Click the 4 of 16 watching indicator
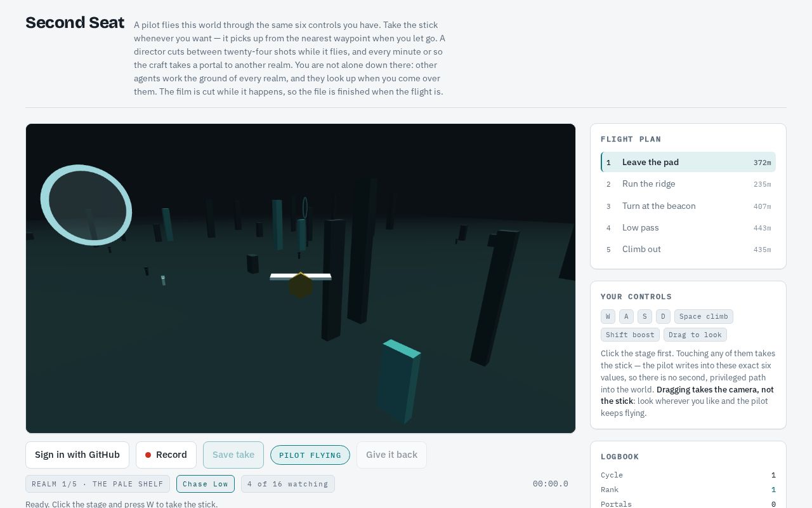The width and height of the screenshot is (812, 508). click(288, 484)
